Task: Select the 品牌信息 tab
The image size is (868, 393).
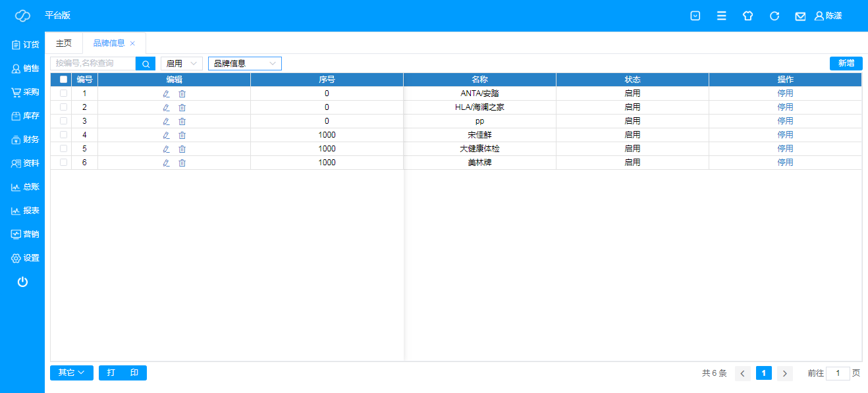Action: pos(109,43)
